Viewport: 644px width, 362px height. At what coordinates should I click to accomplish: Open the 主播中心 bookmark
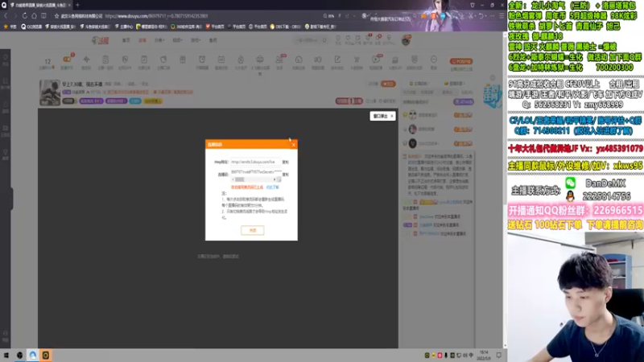[124, 27]
